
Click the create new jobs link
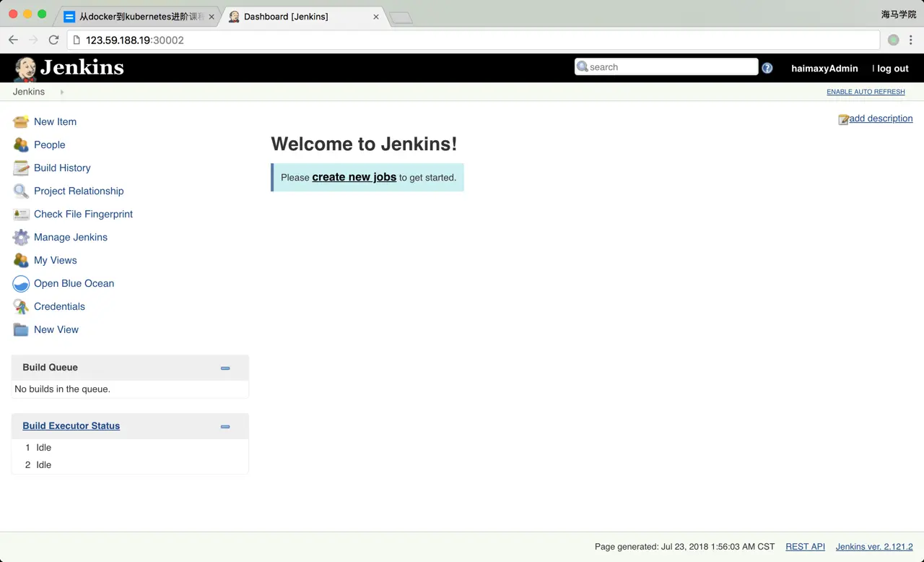pyautogui.click(x=354, y=177)
